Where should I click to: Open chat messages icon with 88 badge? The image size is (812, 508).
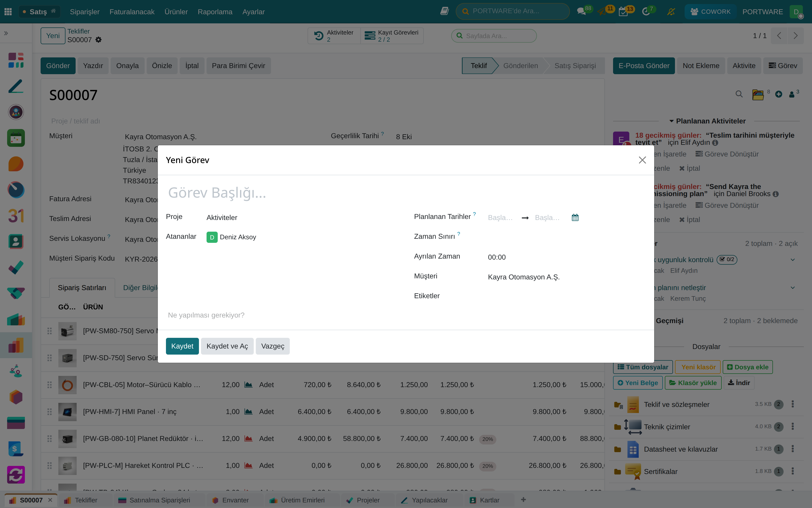tap(581, 12)
